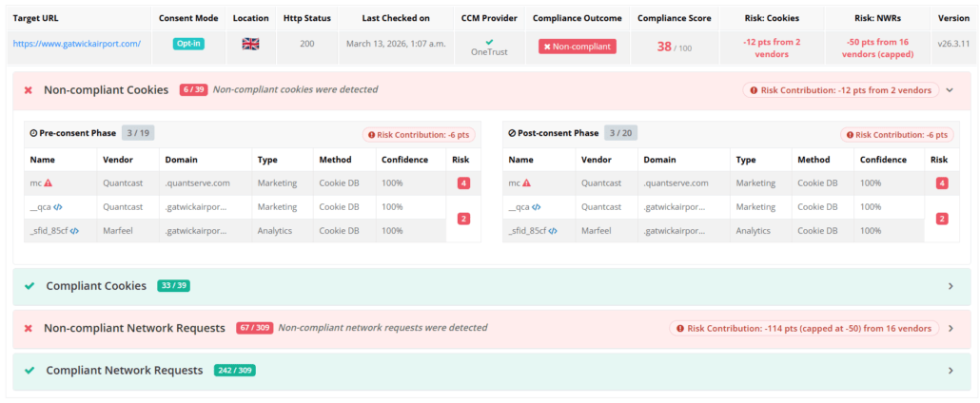The height and width of the screenshot is (403, 980).
Task: Expand Non-compliant Network Requests chevron
Action: [949, 328]
